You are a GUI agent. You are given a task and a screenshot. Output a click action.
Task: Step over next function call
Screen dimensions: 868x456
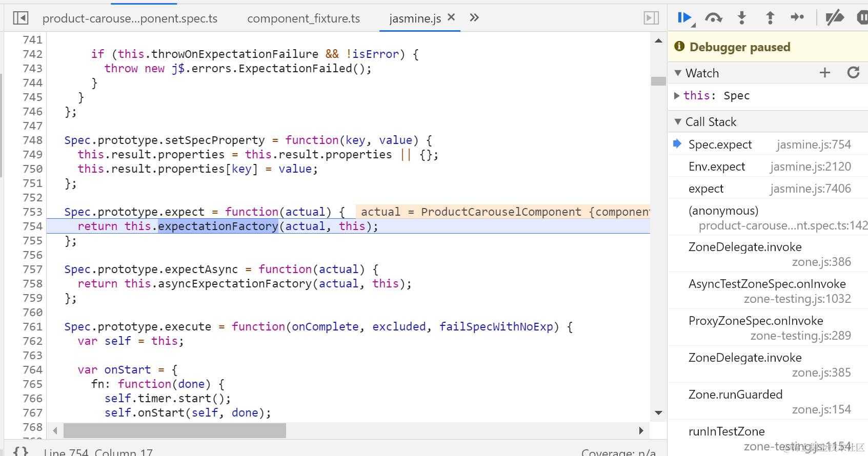[x=713, y=18]
